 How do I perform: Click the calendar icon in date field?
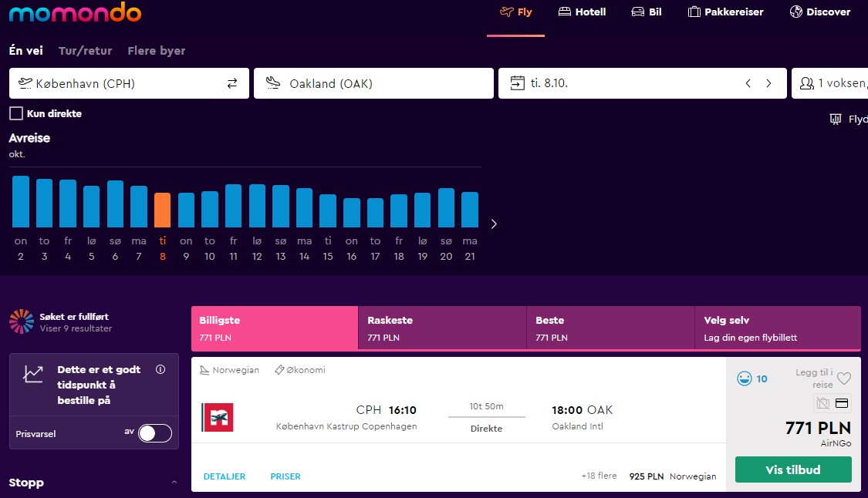518,83
